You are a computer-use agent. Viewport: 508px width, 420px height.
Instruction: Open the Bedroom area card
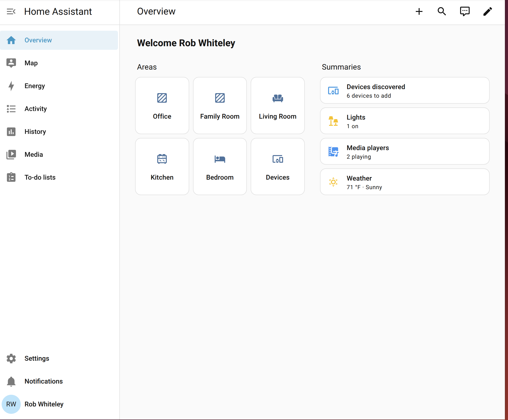220,166
